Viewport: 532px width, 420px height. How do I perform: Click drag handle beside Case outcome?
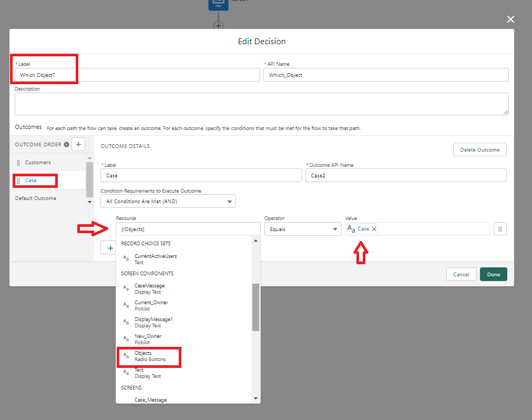pyautogui.click(x=18, y=181)
